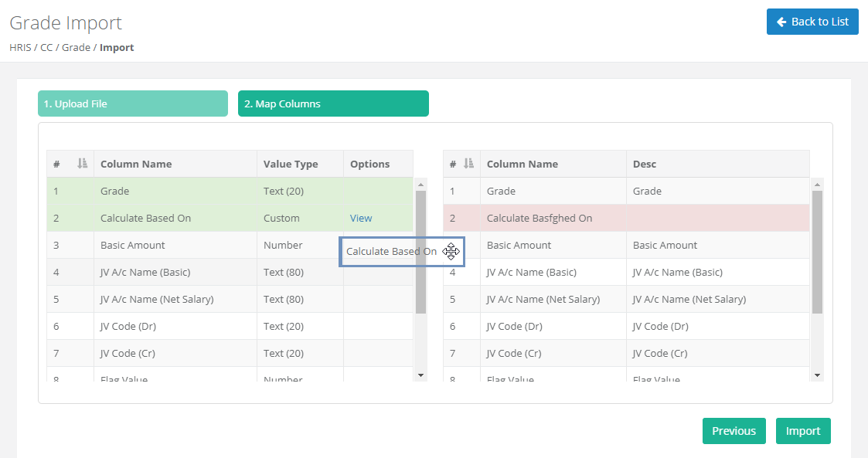
Task: Sort right table by number icon
Action: click(468, 164)
